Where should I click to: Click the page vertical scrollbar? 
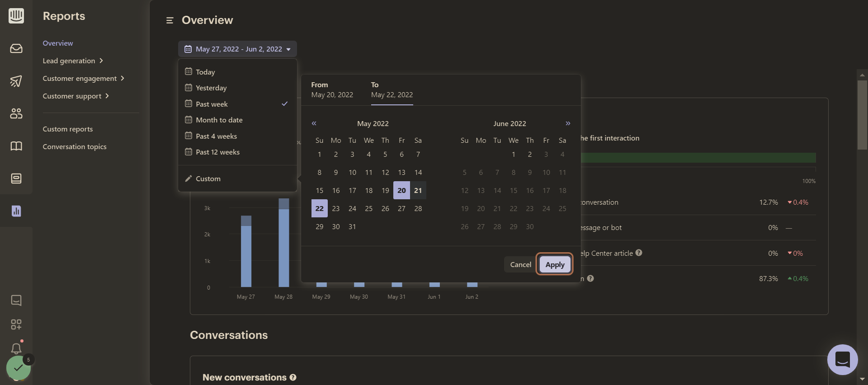(862, 115)
